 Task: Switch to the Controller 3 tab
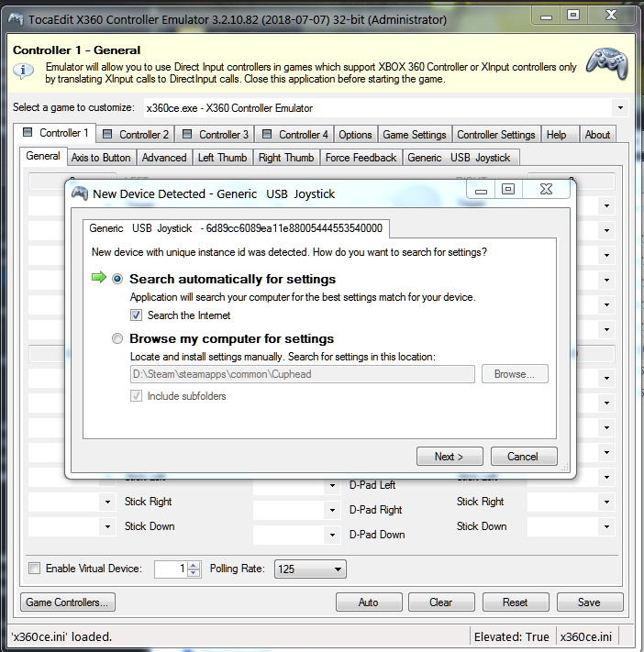tap(216, 134)
